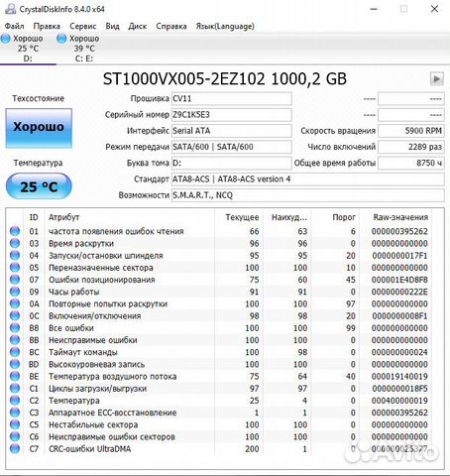The height and width of the screenshot is (476, 450).
Task: Click the 25 °C temperature button
Action: pyautogui.click(x=39, y=186)
